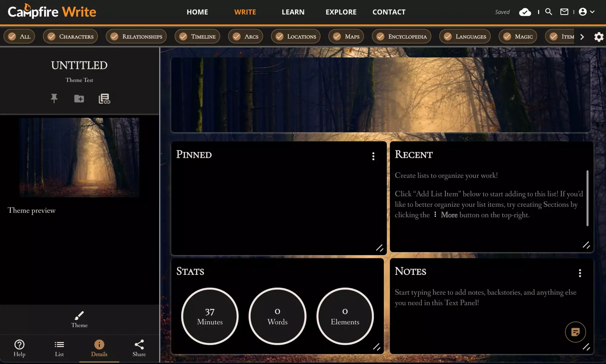606x364 pixels.
Task: Toggle the All filter chip
Action: (19, 36)
